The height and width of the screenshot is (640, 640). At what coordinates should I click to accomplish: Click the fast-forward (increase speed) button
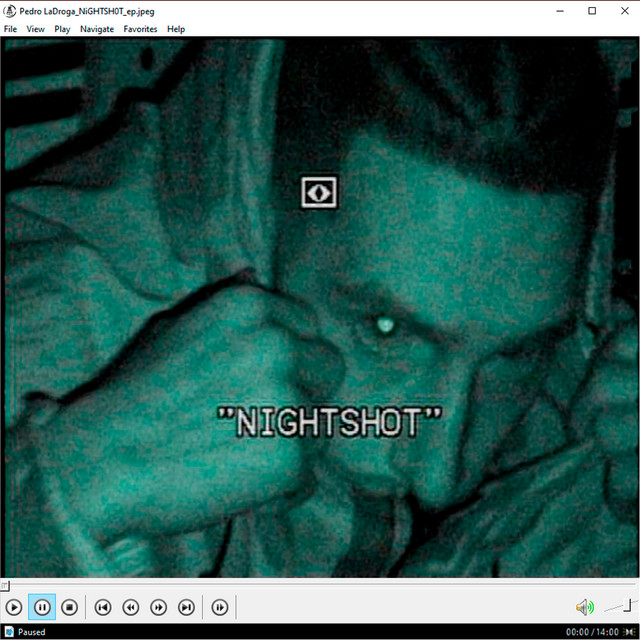[158, 607]
